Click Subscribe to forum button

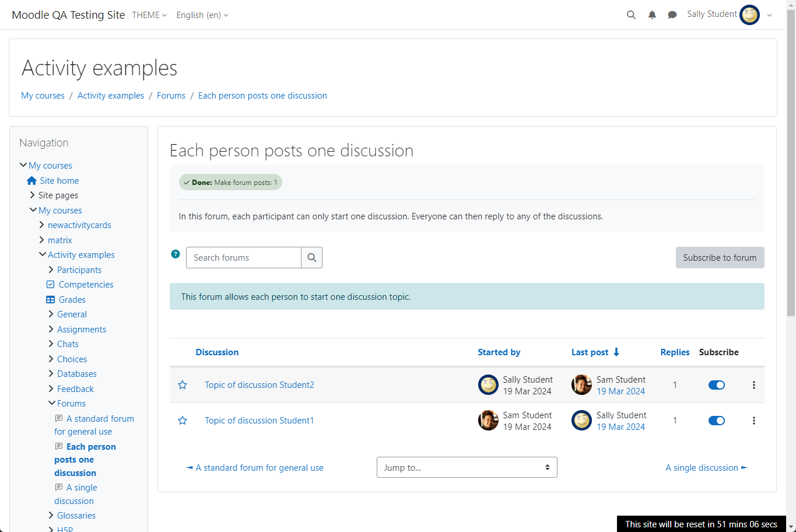tap(720, 258)
